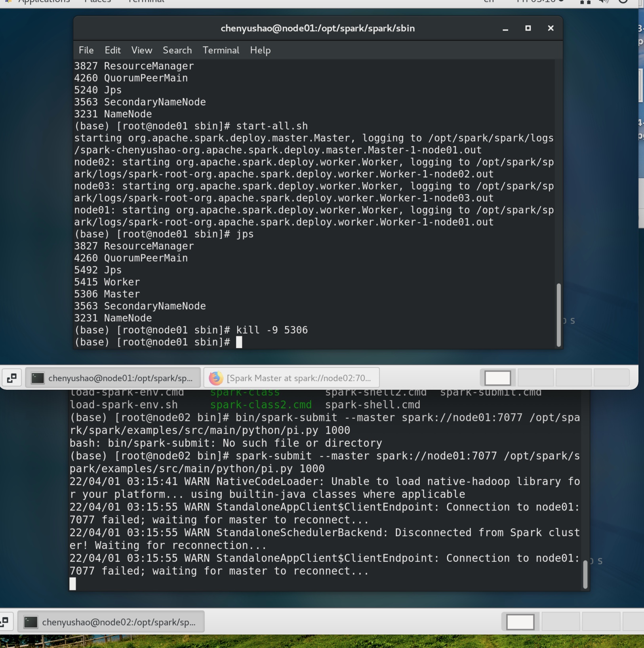The width and height of the screenshot is (644, 648).
Task: Select third workspace in lower workspace switcher
Action: pyautogui.click(x=601, y=622)
